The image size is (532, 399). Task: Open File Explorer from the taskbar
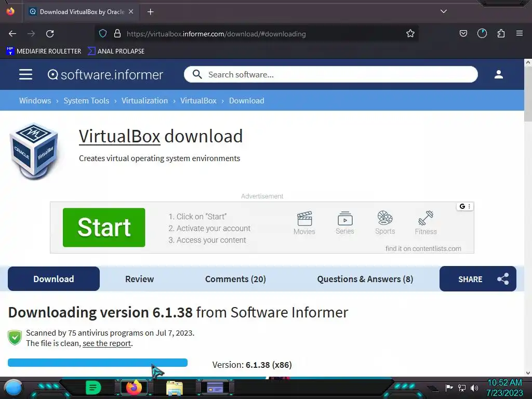(x=175, y=388)
